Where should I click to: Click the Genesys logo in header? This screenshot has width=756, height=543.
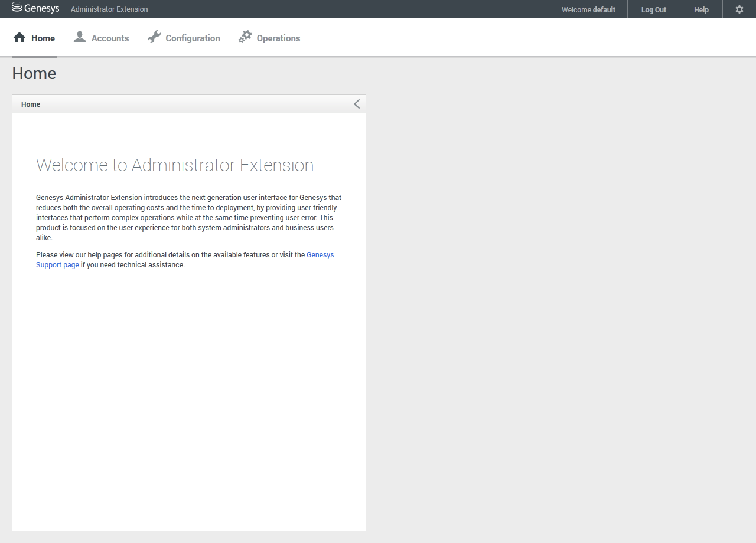tap(35, 9)
